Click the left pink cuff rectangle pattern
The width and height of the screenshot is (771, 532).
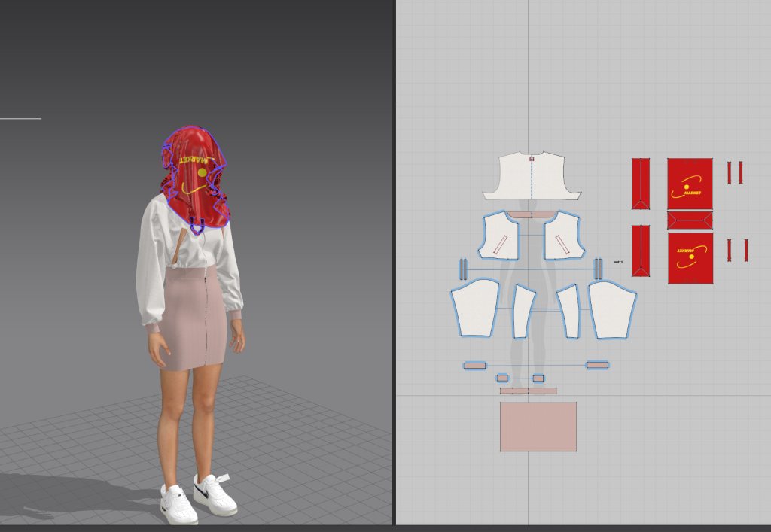(x=475, y=366)
